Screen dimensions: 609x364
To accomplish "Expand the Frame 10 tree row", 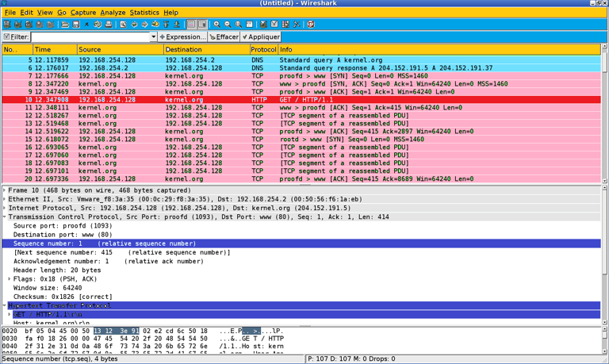I will pyautogui.click(x=5, y=190).
